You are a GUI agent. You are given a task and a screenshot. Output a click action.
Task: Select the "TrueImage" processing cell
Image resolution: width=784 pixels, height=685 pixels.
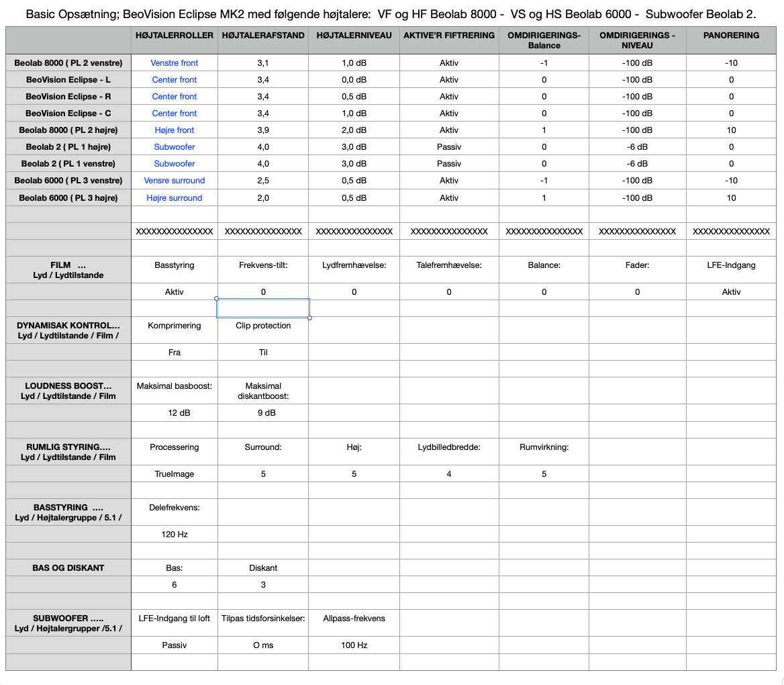click(x=175, y=474)
